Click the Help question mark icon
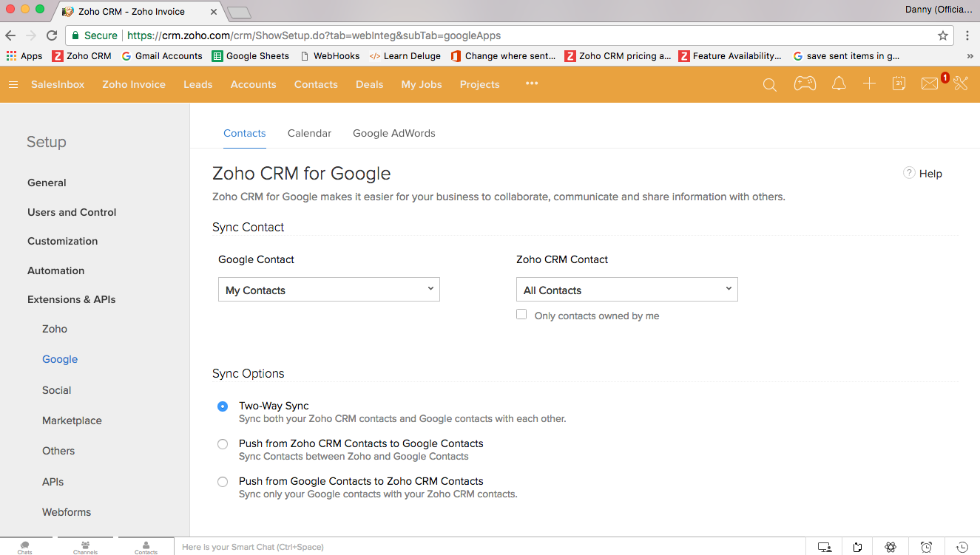The height and width of the screenshot is (555, 980). tap(909, 173)
